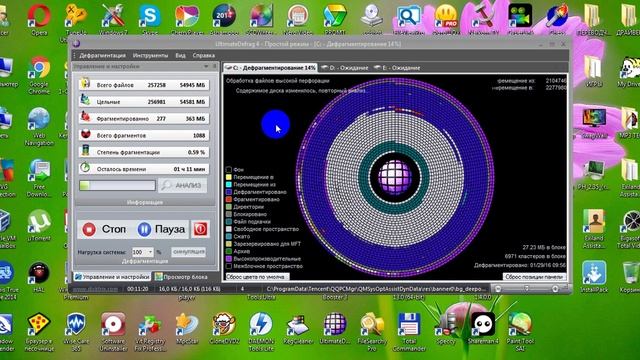Viewport: 640px width, 360px height.
Task: Switch to E: Ожидание drive tab
Action: [x=397, y=68]
